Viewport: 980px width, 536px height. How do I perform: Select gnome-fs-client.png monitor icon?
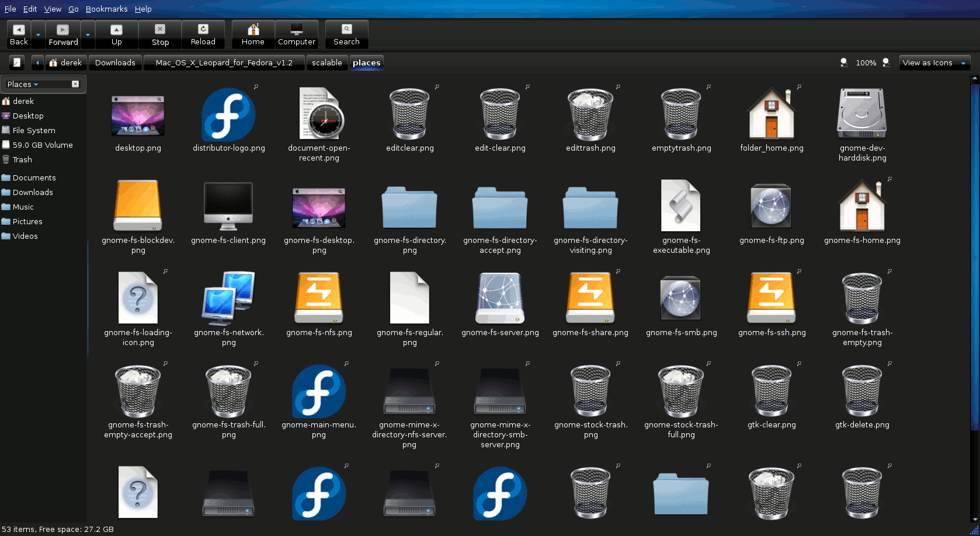pos(228,206)
